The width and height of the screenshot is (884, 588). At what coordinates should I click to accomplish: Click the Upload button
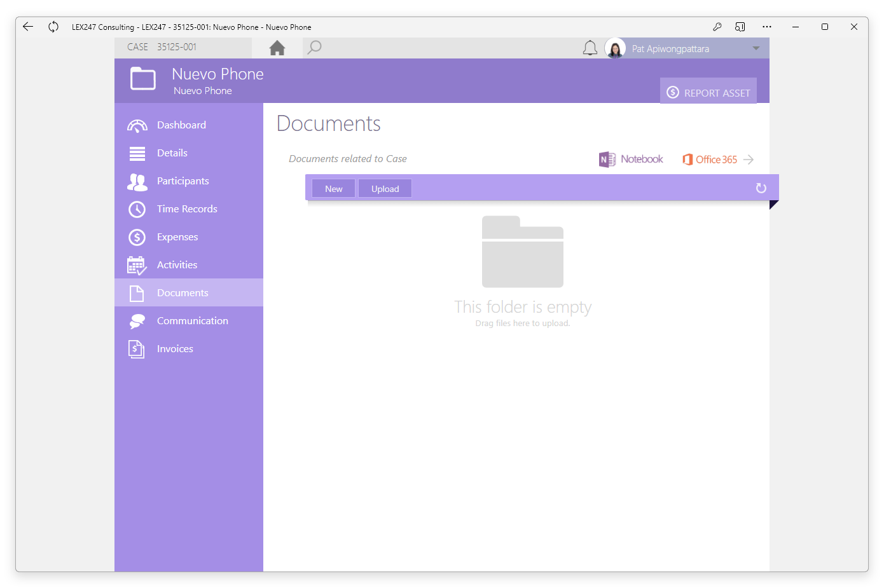[x=384, y=188]
